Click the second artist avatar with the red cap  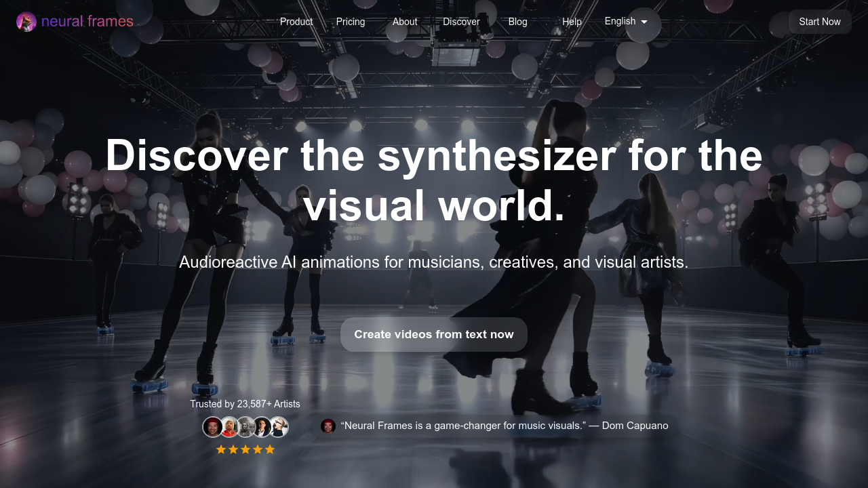229,427
